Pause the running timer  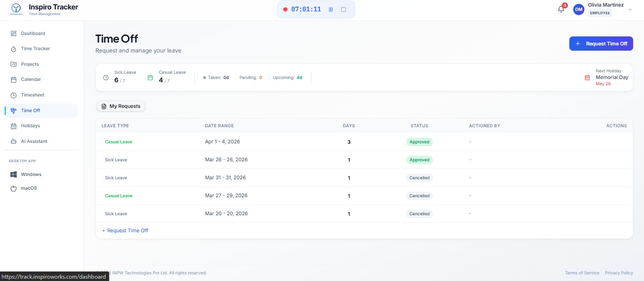(331, 9)
